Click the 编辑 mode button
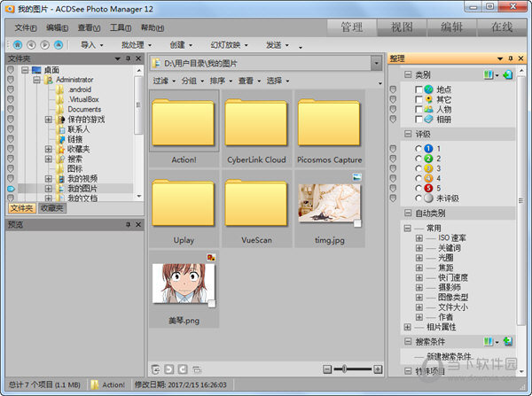Screen dimensions: 532x396 pyautogui.click(x=451, y=27)
